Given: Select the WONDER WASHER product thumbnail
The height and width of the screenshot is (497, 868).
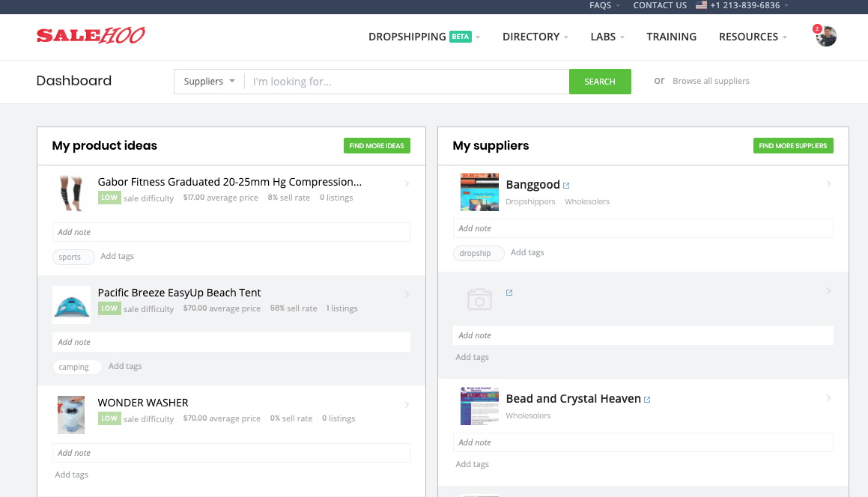Looking at the screenshot, I should coord(71,414).
